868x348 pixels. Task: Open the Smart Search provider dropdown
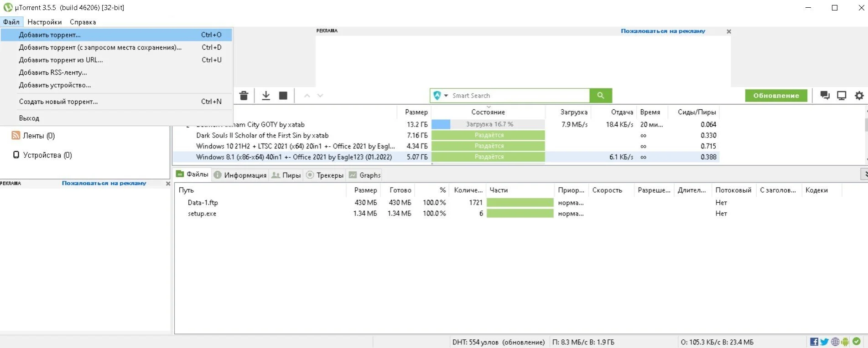441,96
